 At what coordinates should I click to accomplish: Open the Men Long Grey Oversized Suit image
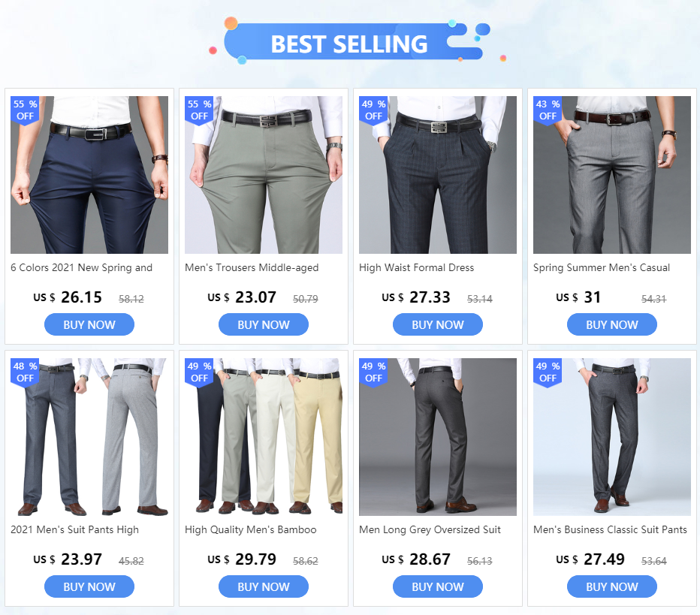click(x=437, y=437)
